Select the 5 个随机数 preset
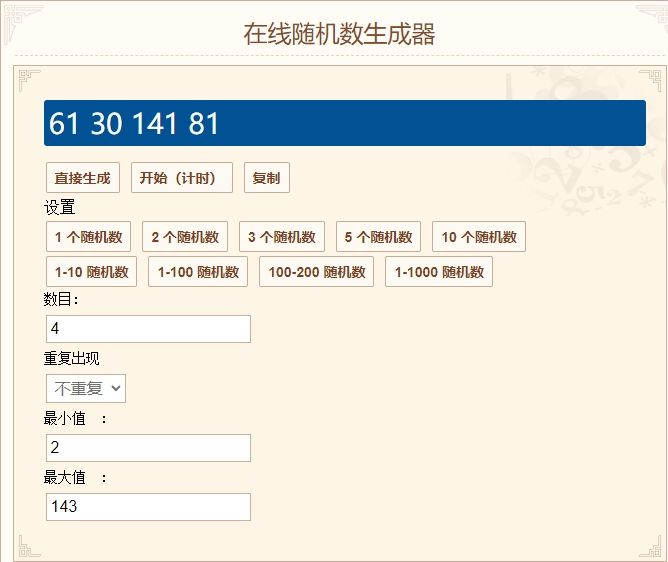This screenshot has height=562, width=668. pos(378,236)
